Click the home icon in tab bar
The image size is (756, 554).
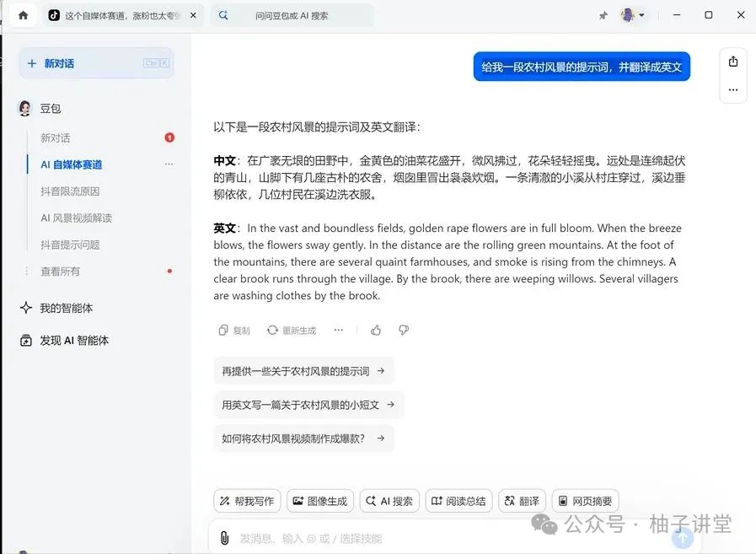click(x=23, y=15)
